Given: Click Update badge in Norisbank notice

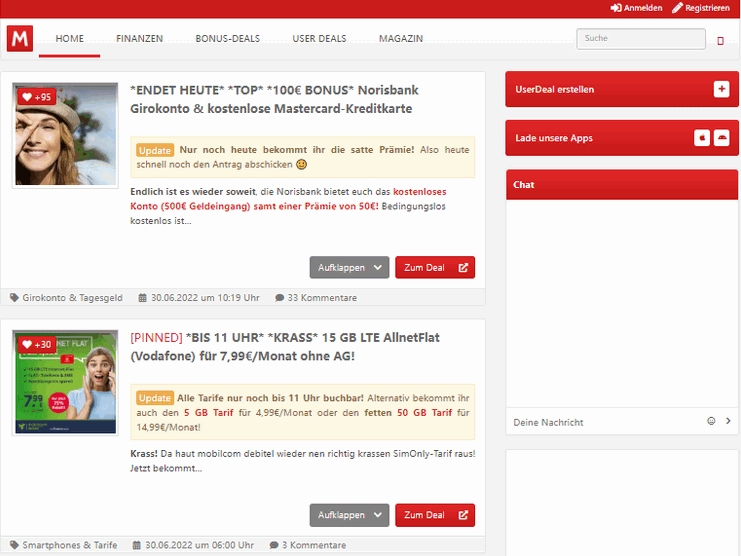Looking at the screenshot, I should pos(155,150).
